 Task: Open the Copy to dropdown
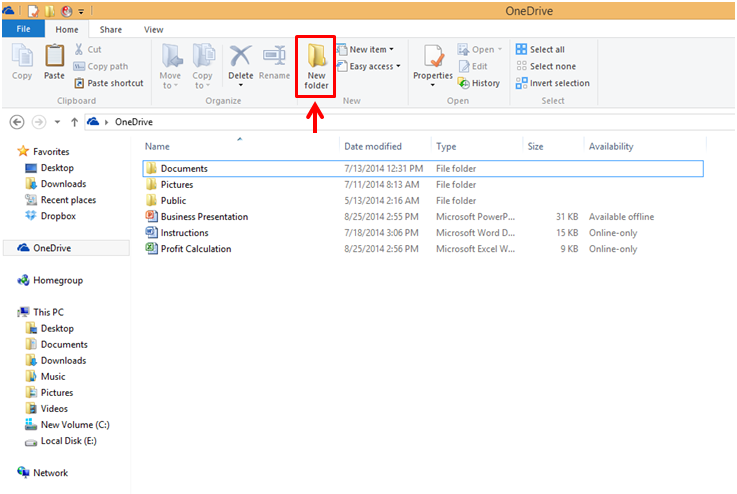pos(203,66)
